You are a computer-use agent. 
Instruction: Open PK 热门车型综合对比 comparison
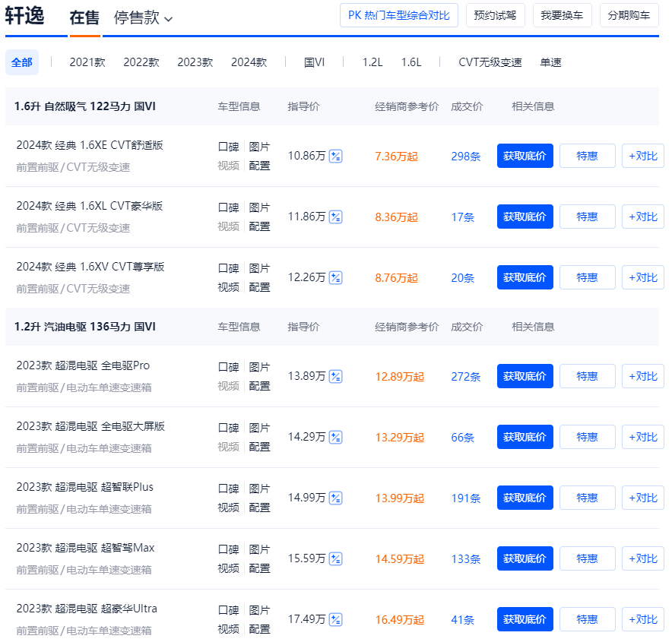(399, 15)
